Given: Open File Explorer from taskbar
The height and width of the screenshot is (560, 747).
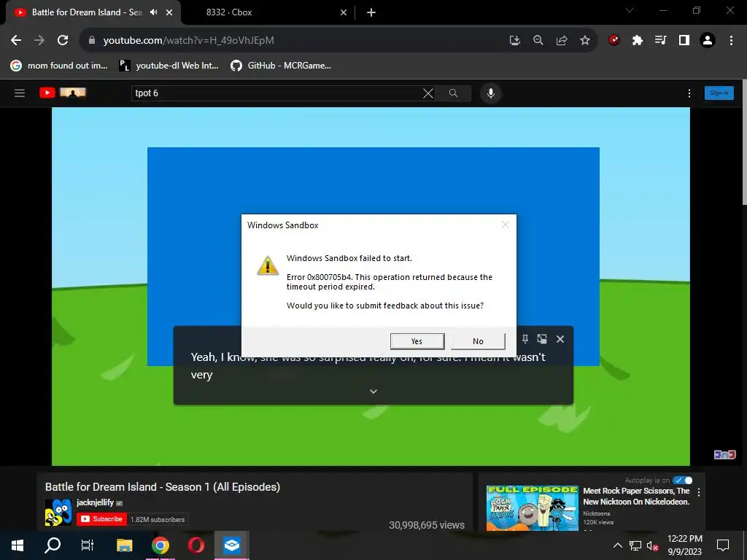Looking at the screenshot, I should [124, 545].
